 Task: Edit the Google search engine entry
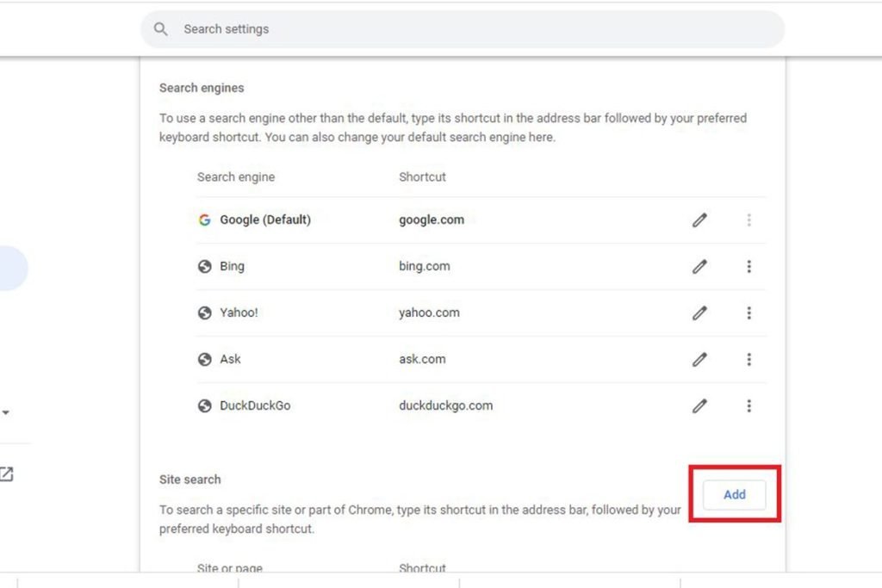pyautogui.click(x=699, y=220)
